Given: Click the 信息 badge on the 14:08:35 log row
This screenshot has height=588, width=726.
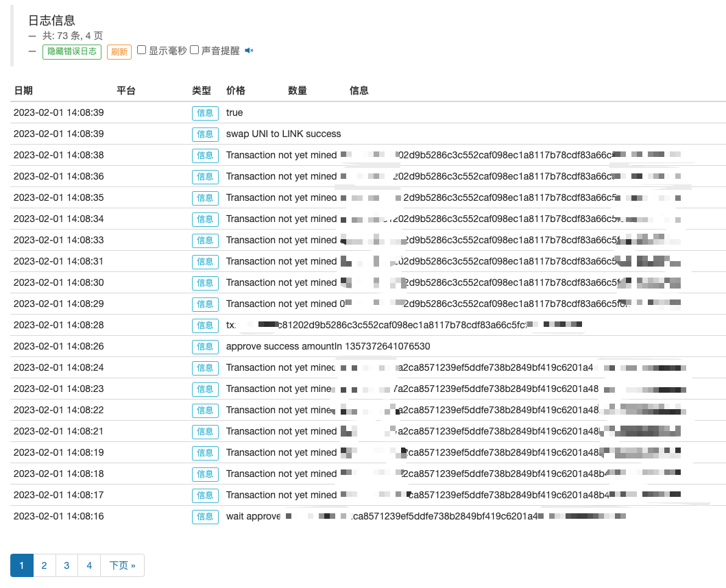Looking at the screenshot, I should point(205,197).
